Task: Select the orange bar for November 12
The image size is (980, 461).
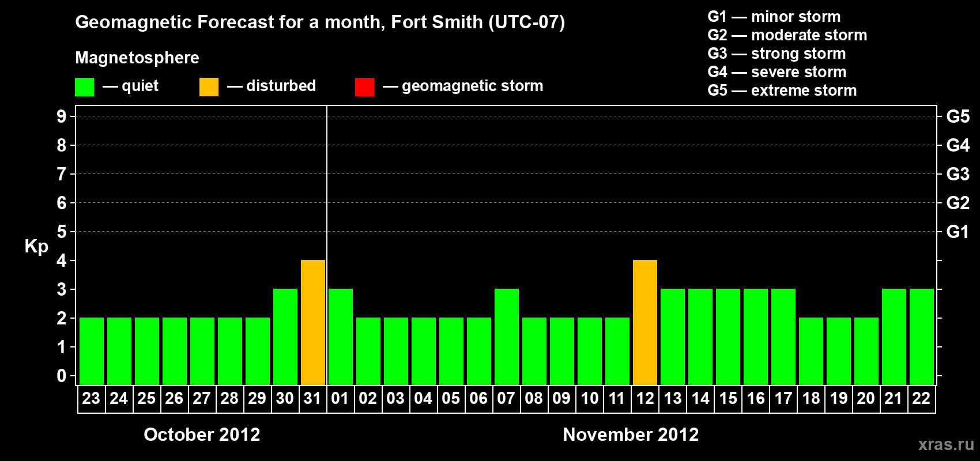Action: tap(645, 323)
